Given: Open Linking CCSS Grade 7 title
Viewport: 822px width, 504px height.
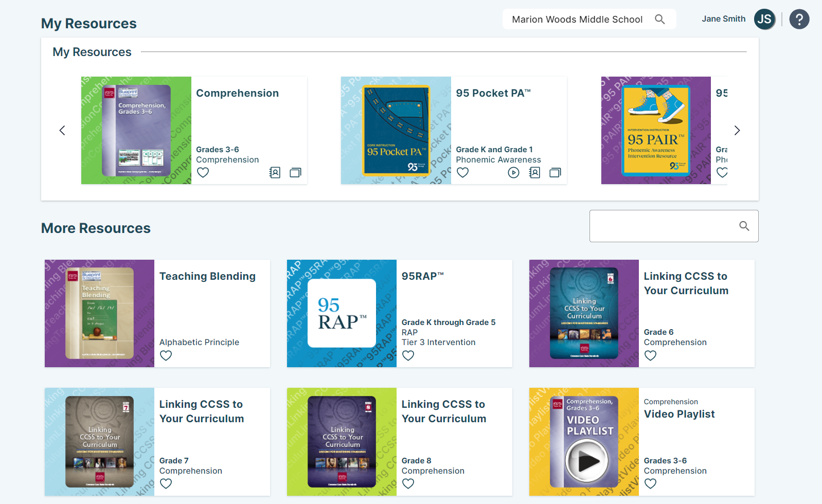Looking at the screenshot, I should 202,411.
